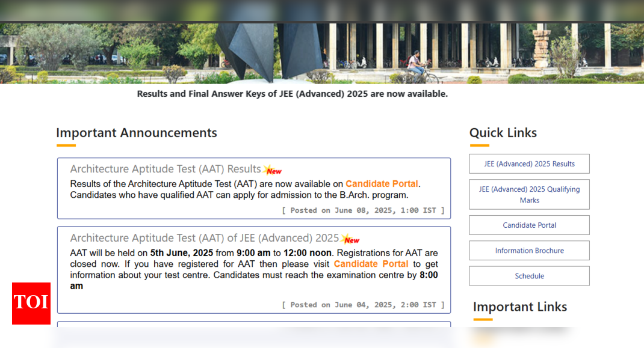Click the Results and Final Answer Keys notice

click(293, 94)
